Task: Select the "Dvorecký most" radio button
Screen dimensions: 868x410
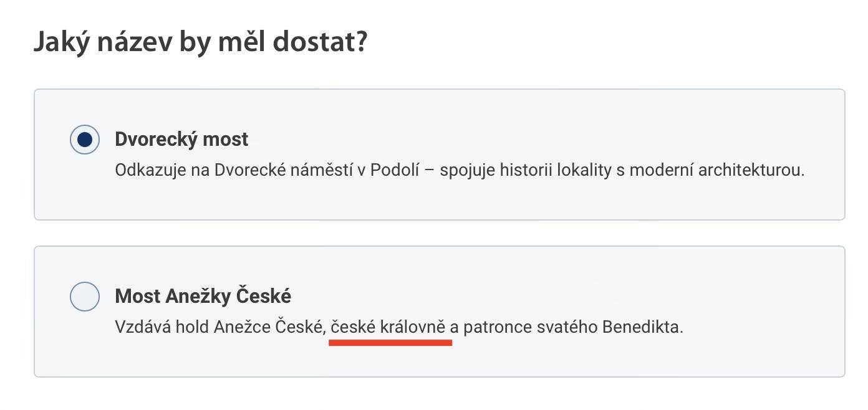Action: pyautogui.click(x=85, y=140)
